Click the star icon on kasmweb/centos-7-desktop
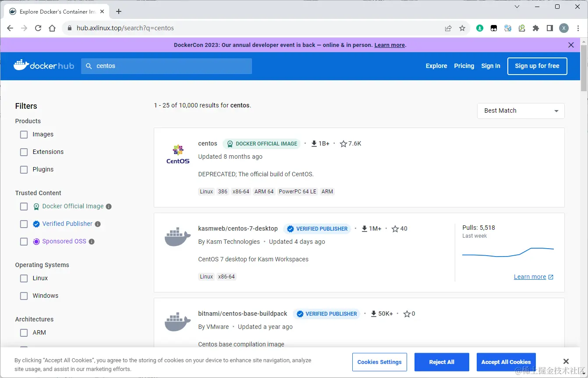The height and width of the screenshot is (378, 588). coord(395,229)
